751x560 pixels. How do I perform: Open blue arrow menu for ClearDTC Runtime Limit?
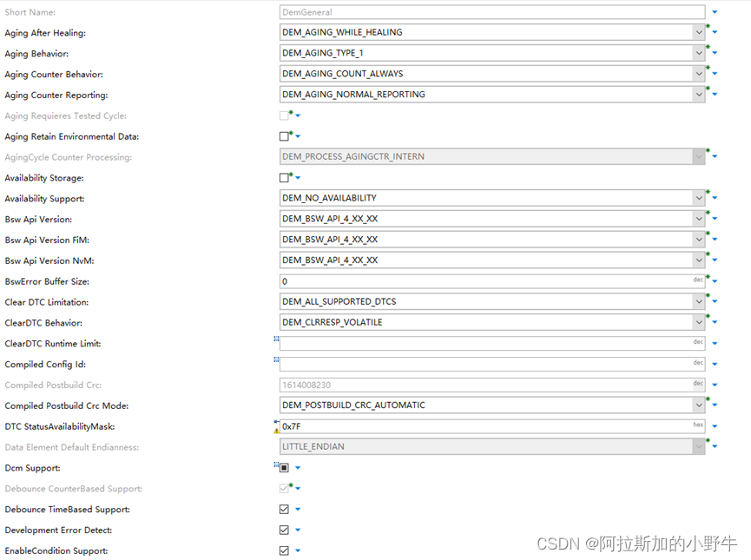(715, 344)
